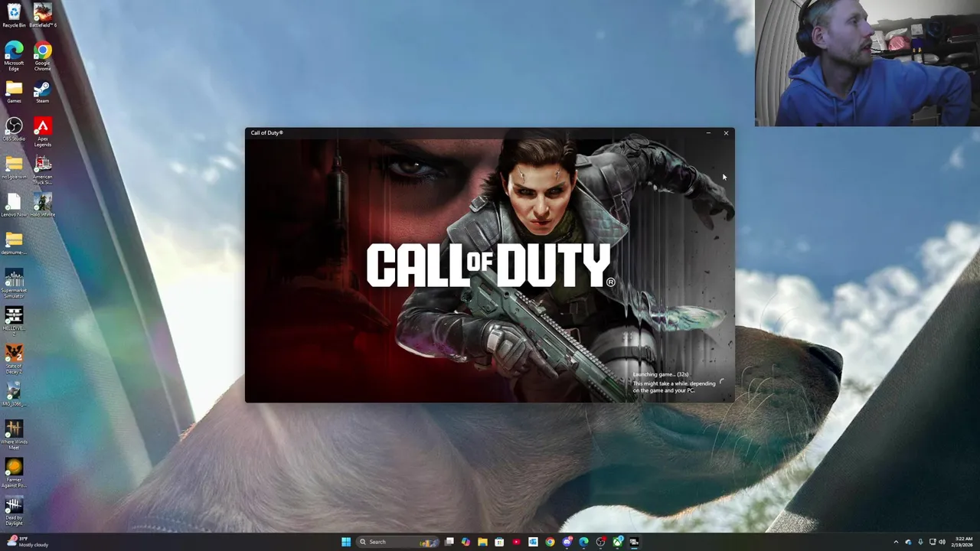Image resolution: width=980 pixels, height=551 pixels.
Task: Select the American Truck Simulator shortcut
Action: (x=42, y=170)
